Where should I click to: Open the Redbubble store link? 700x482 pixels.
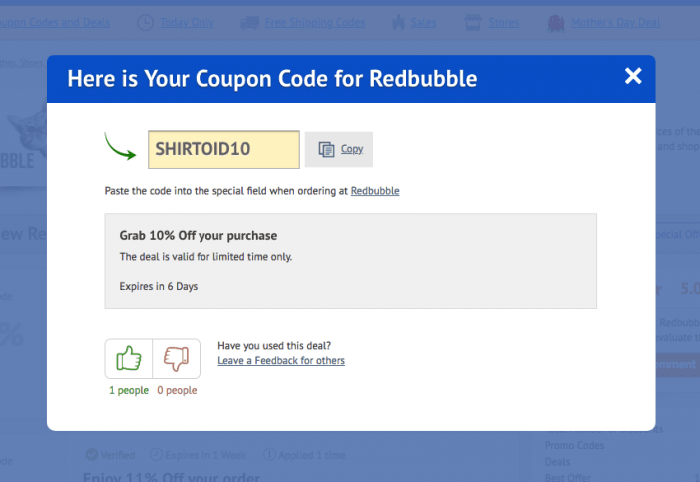(375, 191)
